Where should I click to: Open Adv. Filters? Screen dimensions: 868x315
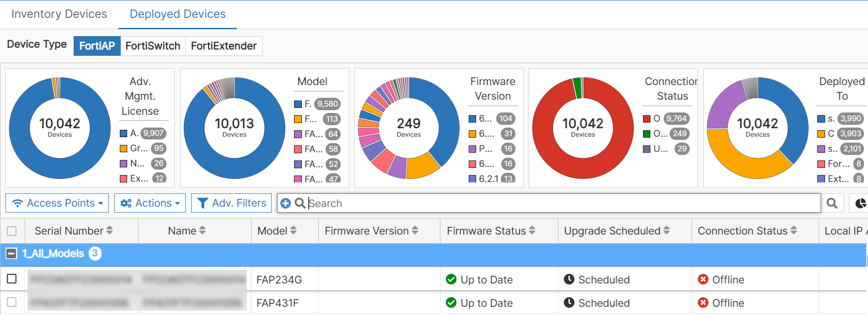(231, 203)
